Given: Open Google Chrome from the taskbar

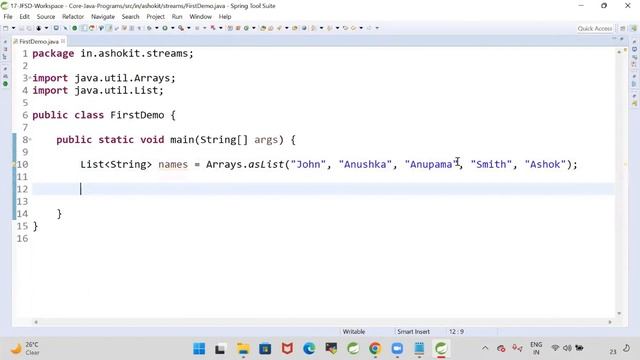Looking at the screenshot, I should pos(375,349).
